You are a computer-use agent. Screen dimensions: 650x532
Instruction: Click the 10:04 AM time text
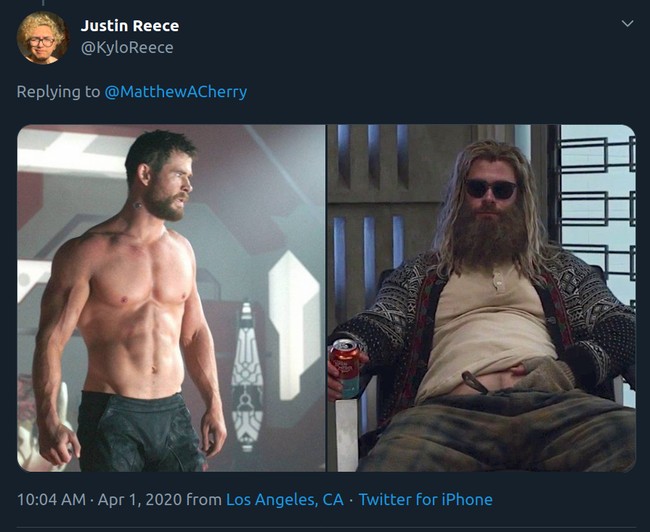pyautogui.click(x=49, y=499)
